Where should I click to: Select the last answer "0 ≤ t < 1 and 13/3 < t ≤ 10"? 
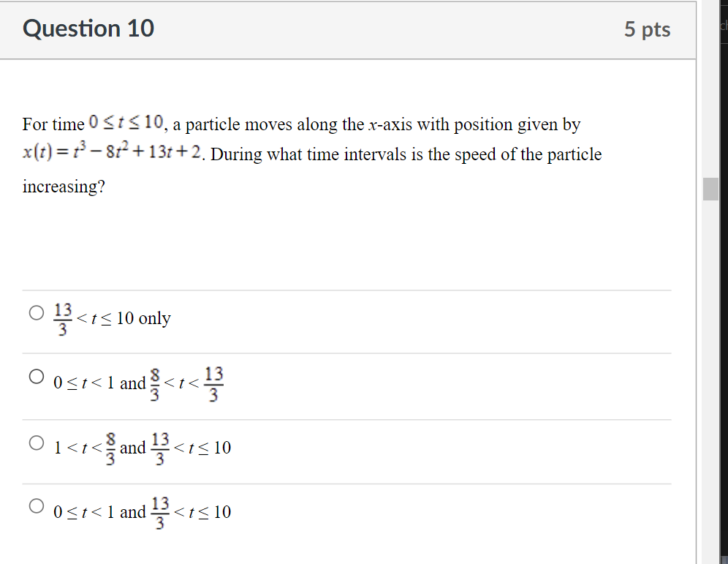pyautogui.click(x=35, y=505)
